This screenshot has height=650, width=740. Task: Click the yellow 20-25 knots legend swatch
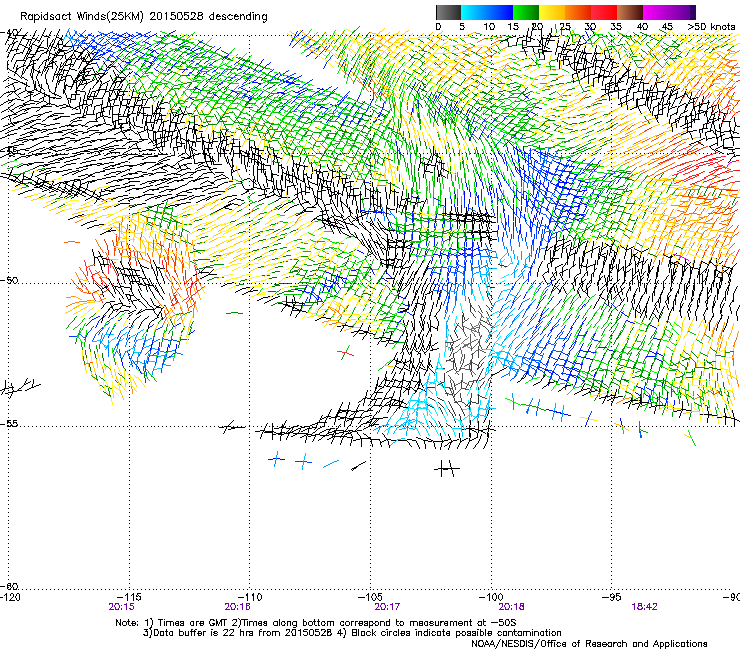(x=552, y=12)
